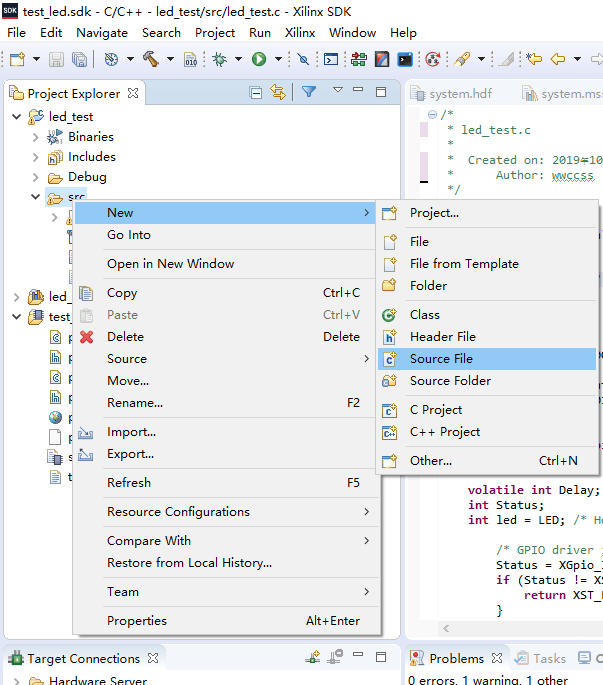Open the Project Explorer View Menu triangle
Viewport: 603px width, 685px height.
coord(338,90)
